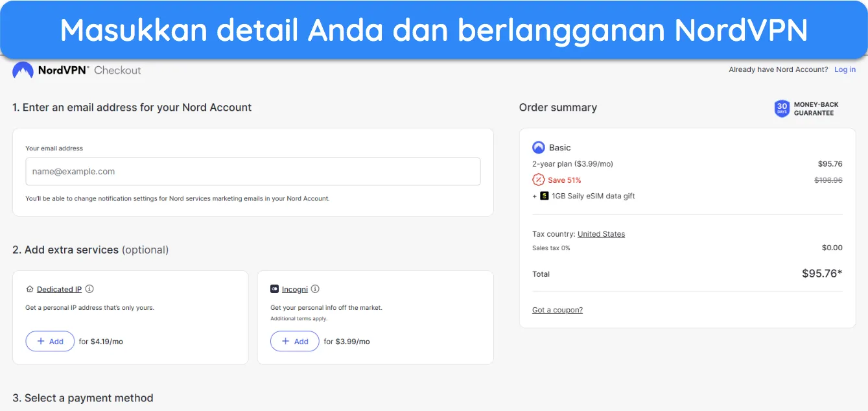Click the NordVPN logo icon

(23, 70)
